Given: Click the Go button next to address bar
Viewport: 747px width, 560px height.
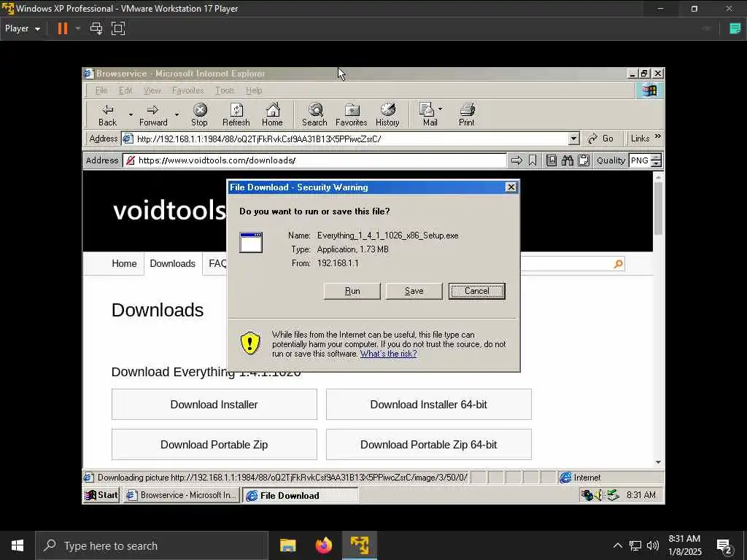Looking at the screenshot, I should (601, 139).
